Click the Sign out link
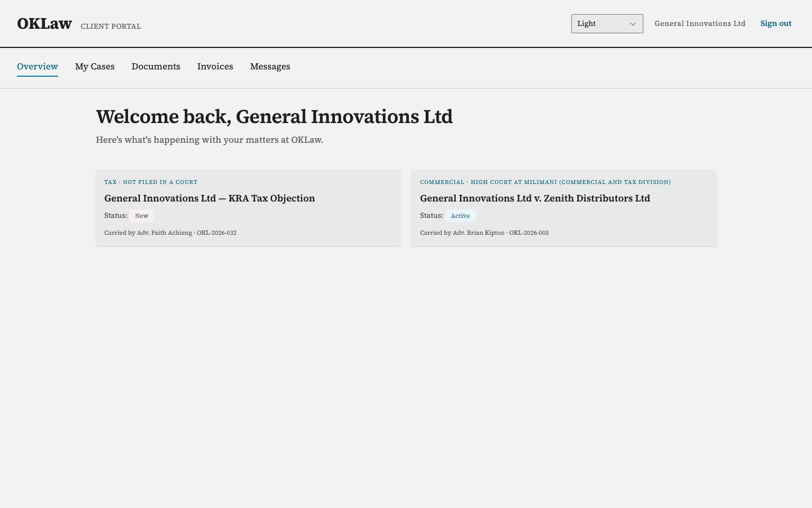Image resolution: width=812 pixels, height=508 pixels. pyautogui.click(x=776, y=24)
